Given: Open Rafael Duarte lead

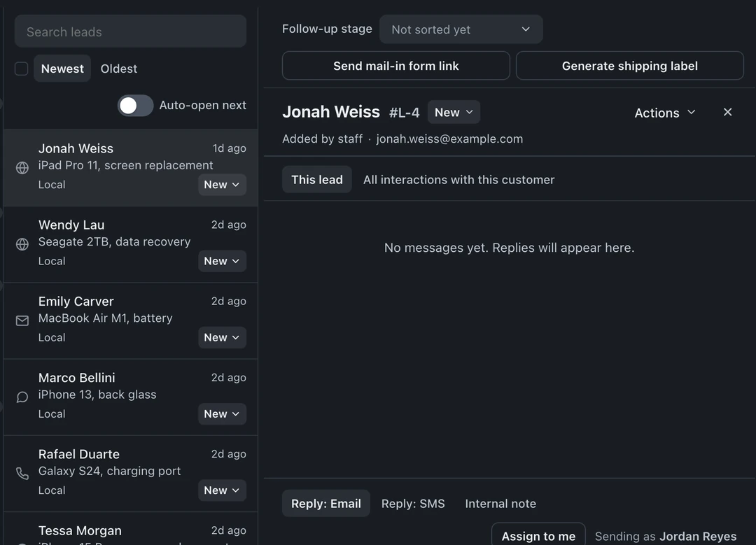Looking at the screenshot, I should (x=130, y=473).
